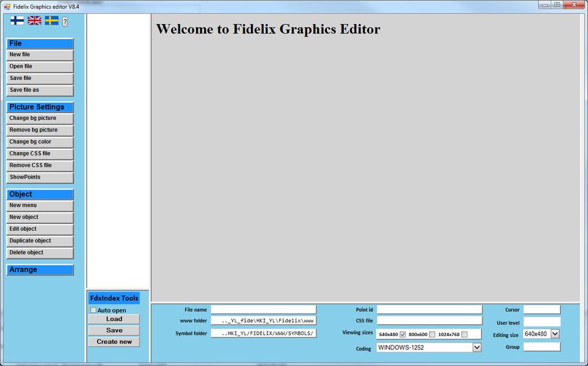Screen dimensions: 588x366
Task: Click Edit object button
Action: 40,229
